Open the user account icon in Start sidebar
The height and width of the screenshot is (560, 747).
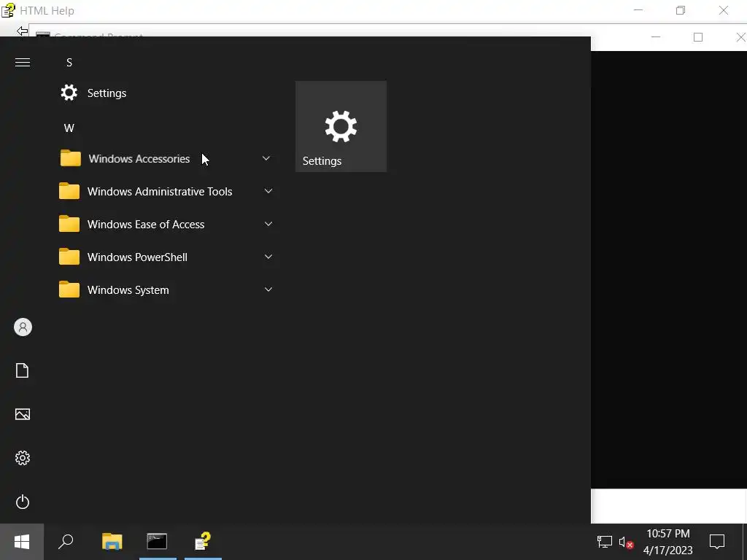coord(23,327)
